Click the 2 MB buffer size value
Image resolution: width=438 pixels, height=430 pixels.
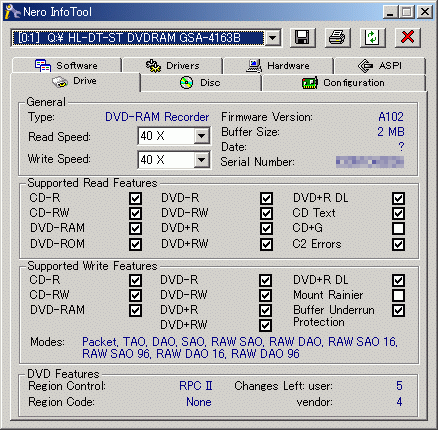pyautogui.click(x=391, y=132)
